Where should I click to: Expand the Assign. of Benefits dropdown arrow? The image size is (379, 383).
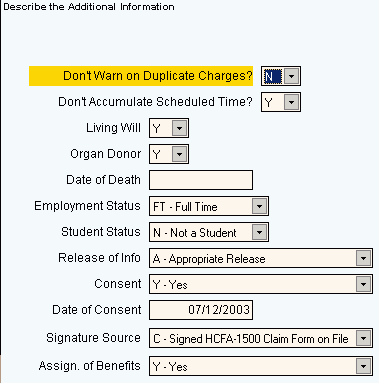tap(363, 366)
